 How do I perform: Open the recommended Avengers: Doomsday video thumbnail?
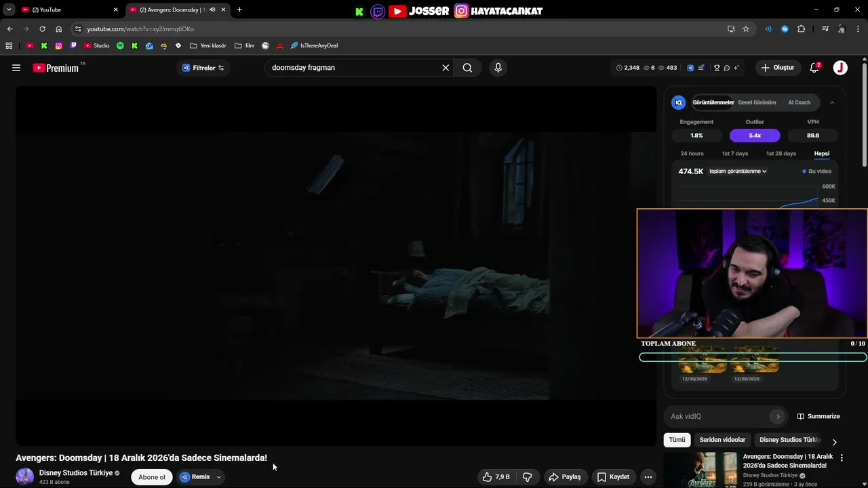click(x=700, y=470)
